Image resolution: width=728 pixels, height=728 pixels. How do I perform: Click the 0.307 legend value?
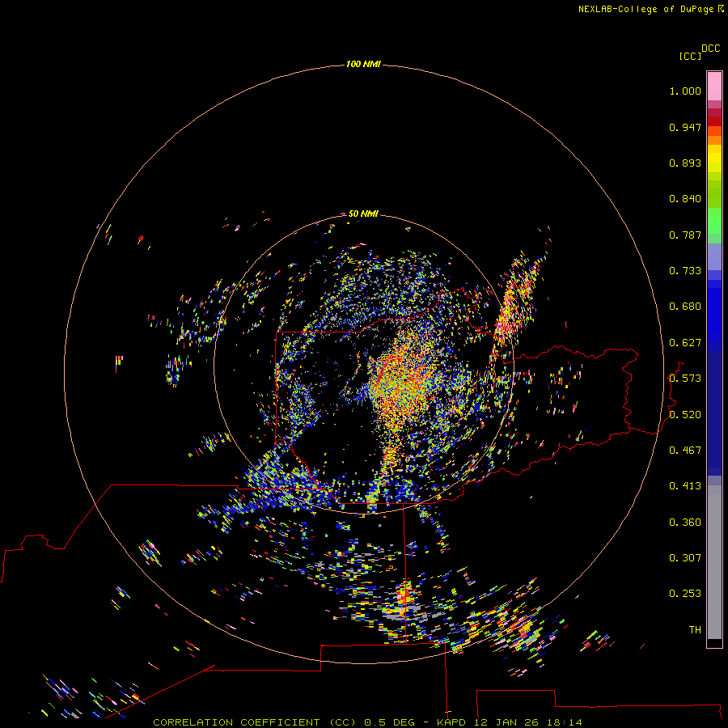click(685, 558)
